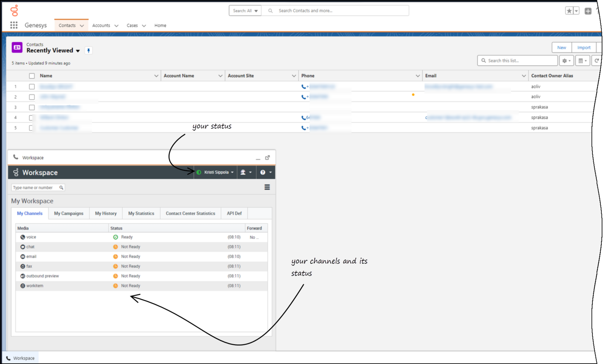Open the Workspace hamburger menu
Image resolution: width=603 pixels, height=364 pixels.
267,187
